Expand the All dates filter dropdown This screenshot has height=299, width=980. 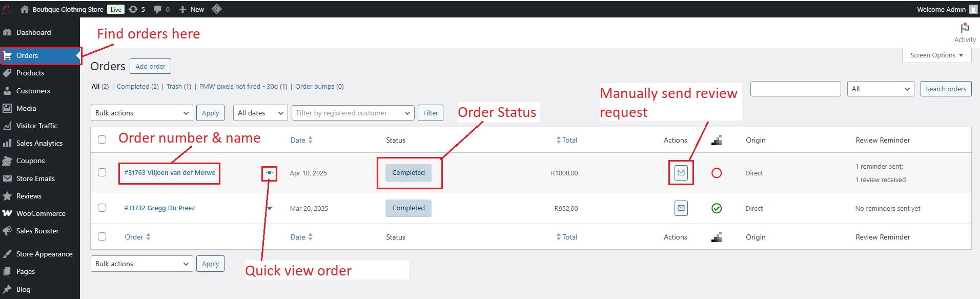point(260,113)
